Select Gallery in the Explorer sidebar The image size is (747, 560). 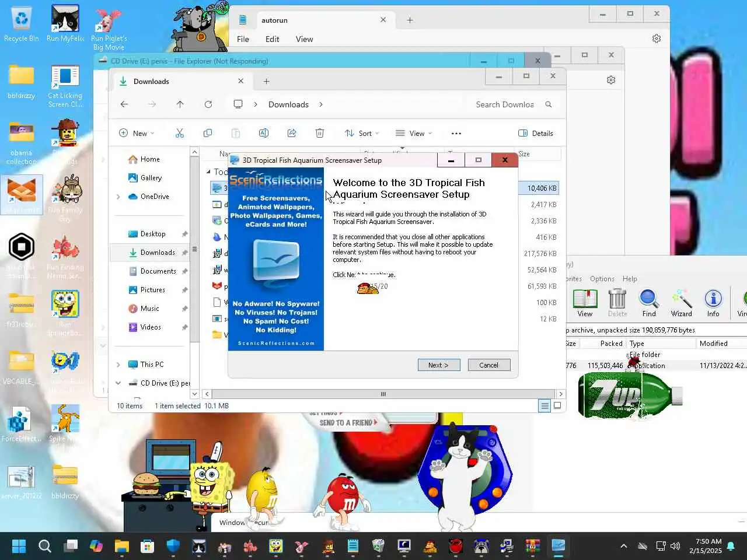(151, 178)
